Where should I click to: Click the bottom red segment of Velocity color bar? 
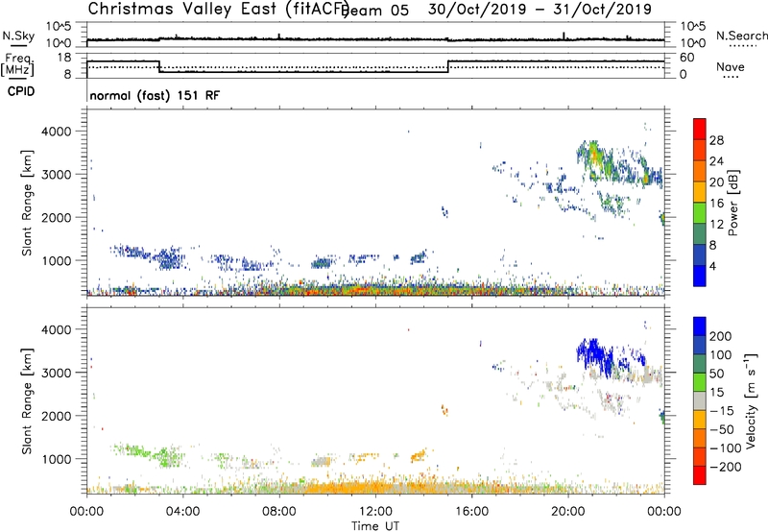(700, 475)
